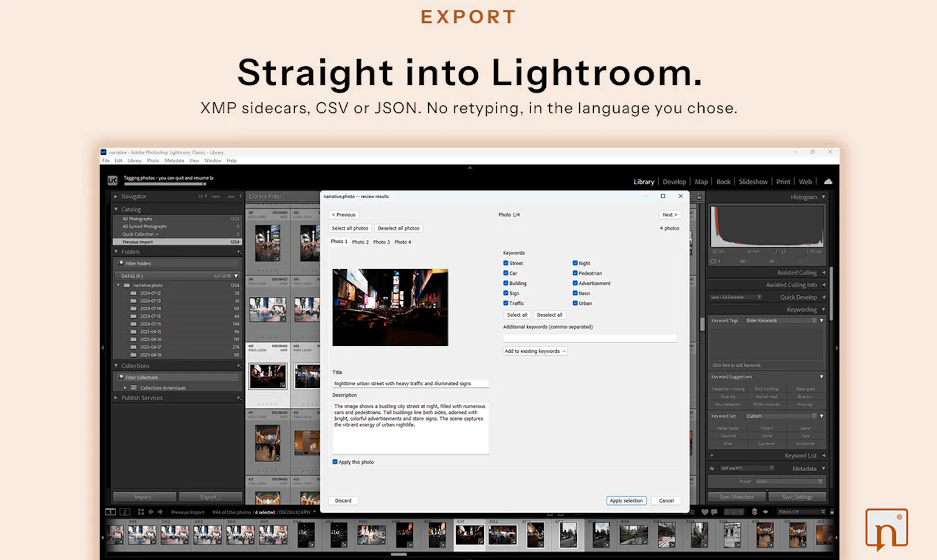Click Deselect all photos button
Image resolution: width=937 pixels, height=560 pixels.
(398, 228)
